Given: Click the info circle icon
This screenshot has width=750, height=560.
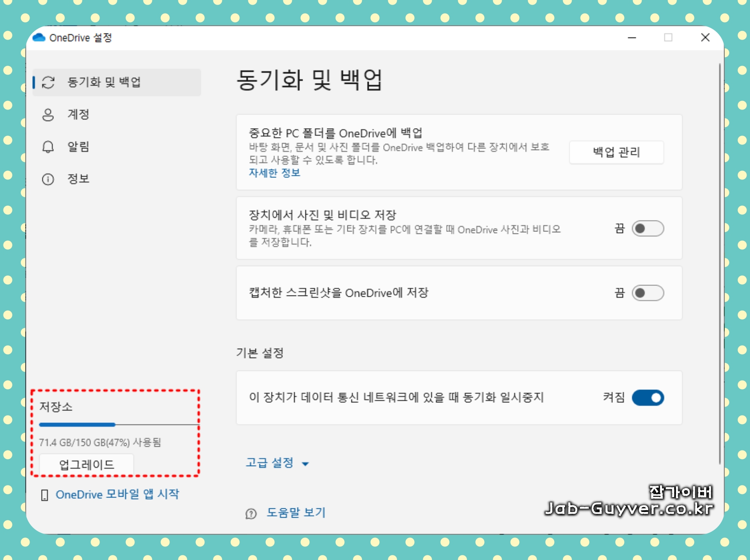Looking at the screenshot, I should pos(48,179).
